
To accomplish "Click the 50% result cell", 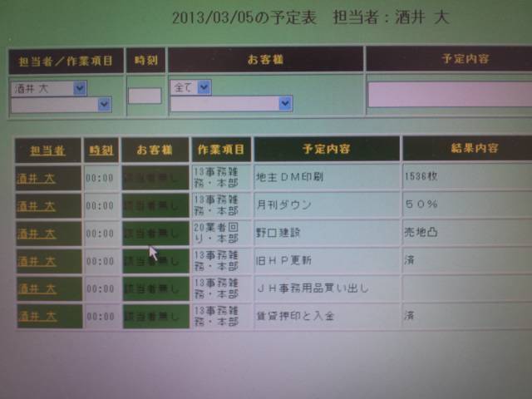I will click(x=467, y=204).
